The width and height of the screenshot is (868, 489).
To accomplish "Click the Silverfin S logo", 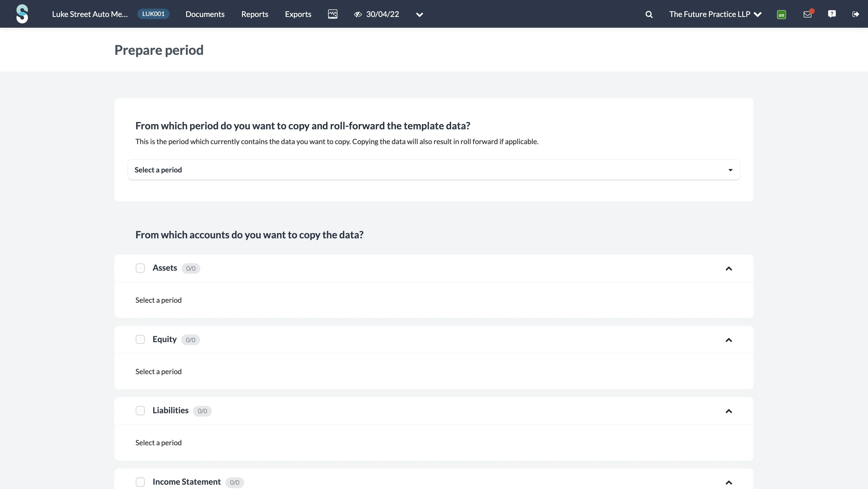I will (22, 14).
